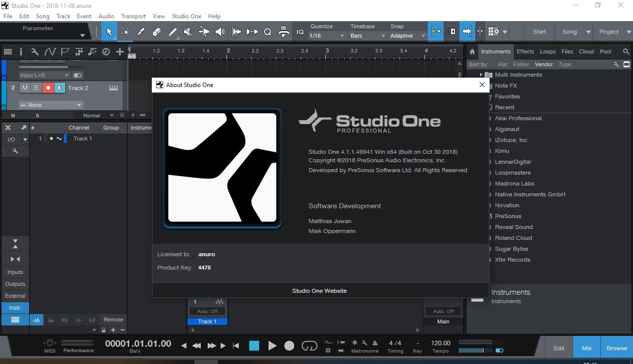Click the wrench options icon above tracks

point(35,51)
